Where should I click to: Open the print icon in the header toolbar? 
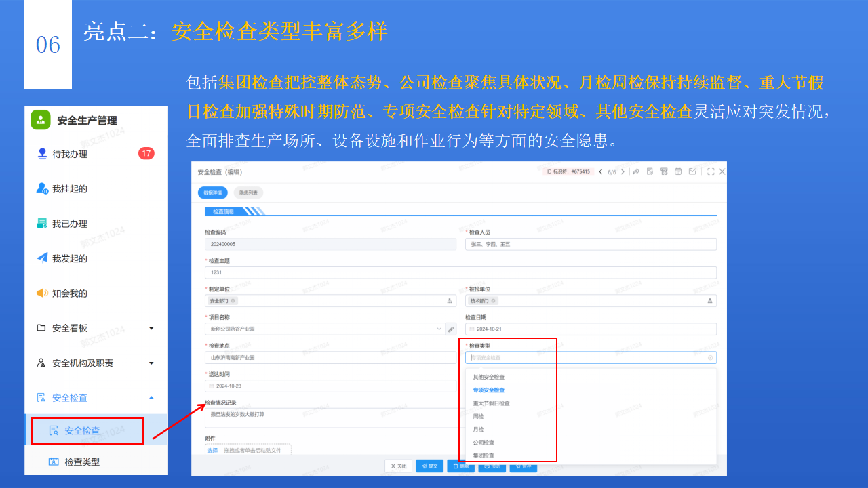664,171
